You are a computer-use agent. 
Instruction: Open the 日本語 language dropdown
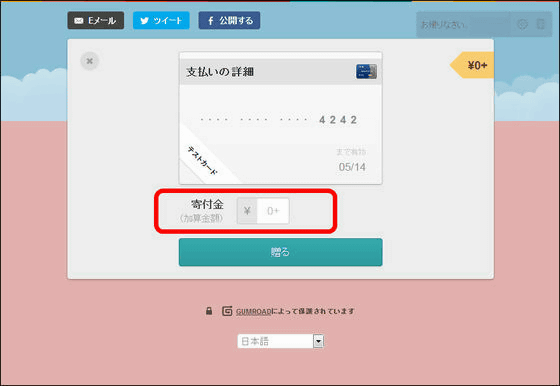tap(281, 341)
